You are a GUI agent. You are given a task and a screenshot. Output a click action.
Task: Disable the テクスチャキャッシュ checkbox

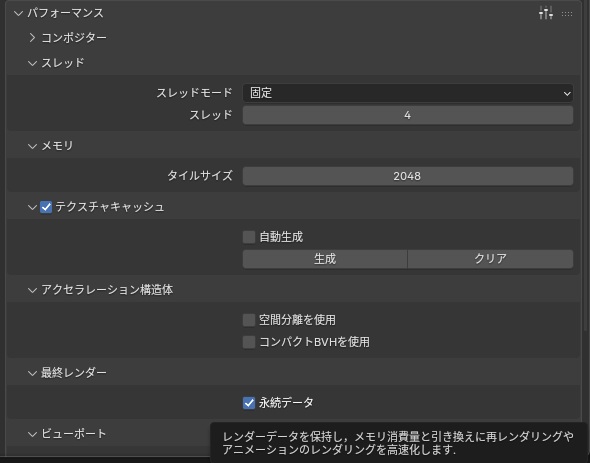46,207
